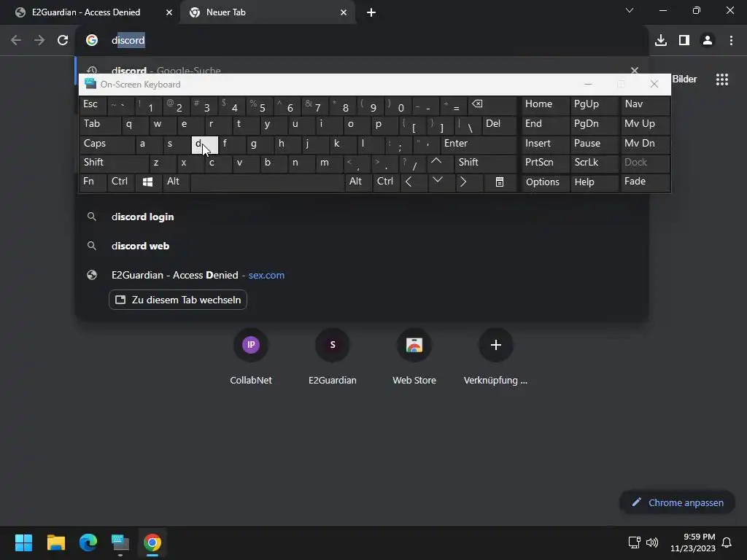Viewport: 747px width, 560px height.
Task: Click PrtScn key on On-Screen Keyboard
Action: 546,163
